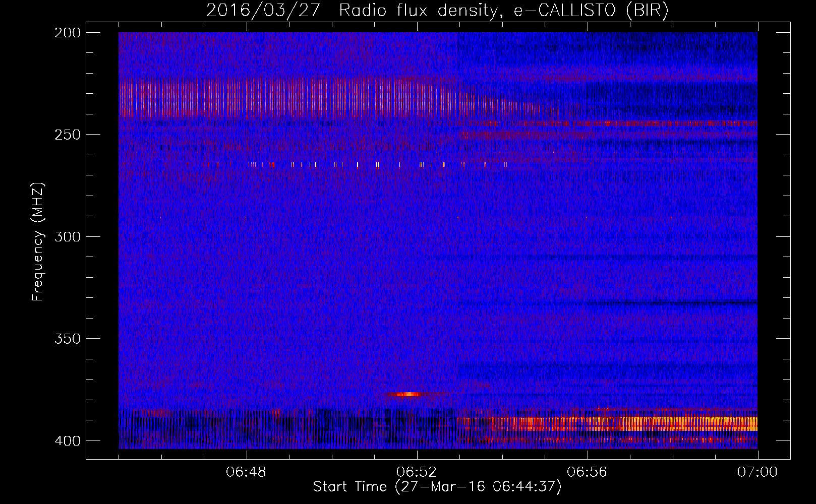The width and height of the screenshot is (816, 504).
Task: Click the 250 frequency tick label
Action: coord(68,135)
